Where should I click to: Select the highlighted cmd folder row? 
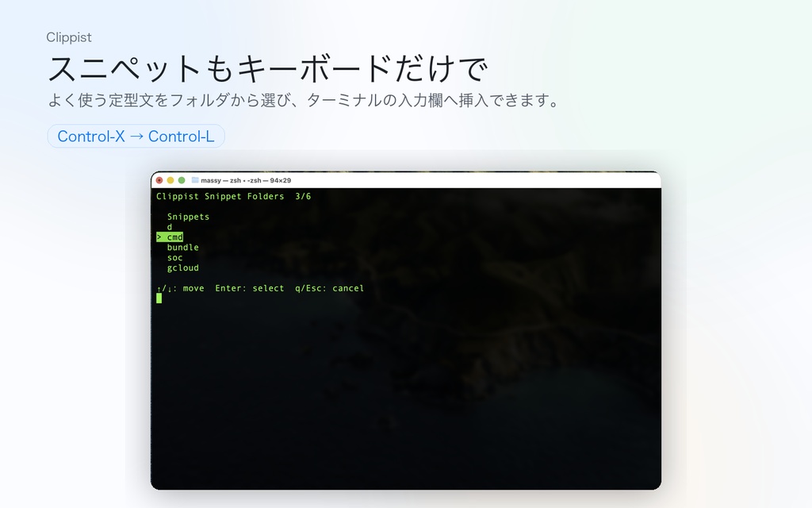pos(170,237)
